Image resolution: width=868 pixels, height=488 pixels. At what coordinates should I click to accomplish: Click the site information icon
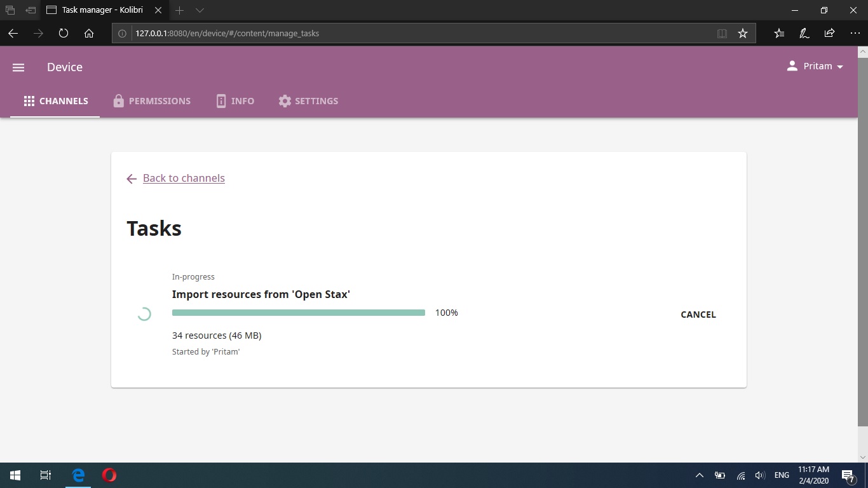pyautogui.click(x=123, y=34)
